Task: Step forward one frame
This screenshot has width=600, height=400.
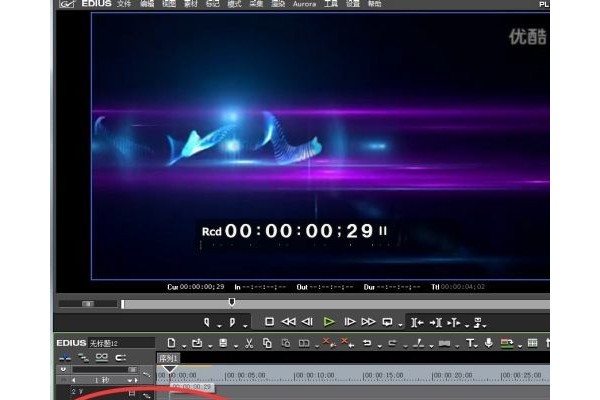Action: pyautogui.click(x=350, y=322)
